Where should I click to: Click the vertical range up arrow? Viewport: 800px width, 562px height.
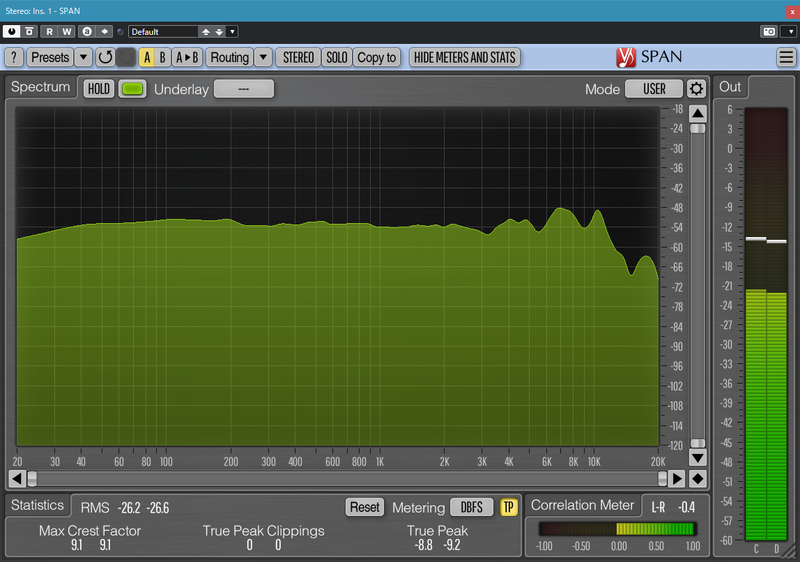[698, 113]
